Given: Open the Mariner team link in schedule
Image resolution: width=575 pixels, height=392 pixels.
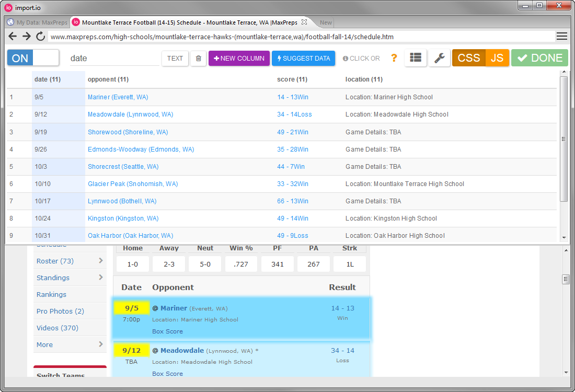Looking at the screenshot, I should 174,308.
